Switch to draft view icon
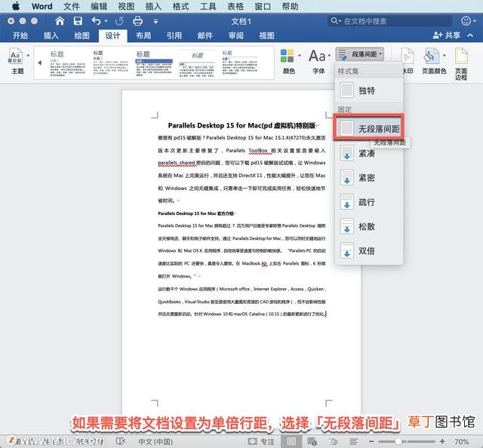 click(354, 441)
